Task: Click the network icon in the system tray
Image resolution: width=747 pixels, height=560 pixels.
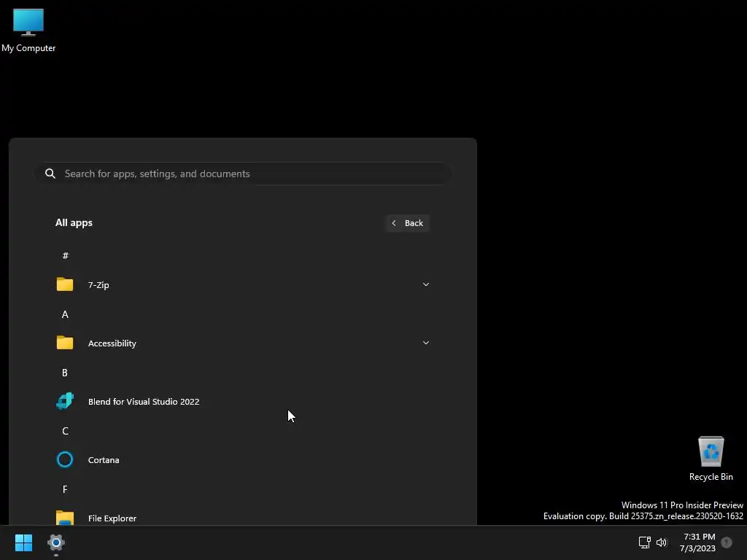Action: tap(644, 542)
